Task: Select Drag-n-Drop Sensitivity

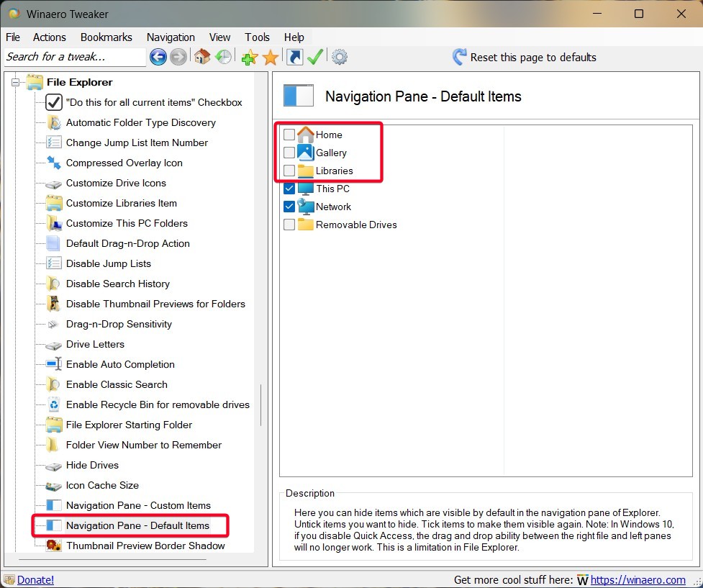Action: click(119, 324)
